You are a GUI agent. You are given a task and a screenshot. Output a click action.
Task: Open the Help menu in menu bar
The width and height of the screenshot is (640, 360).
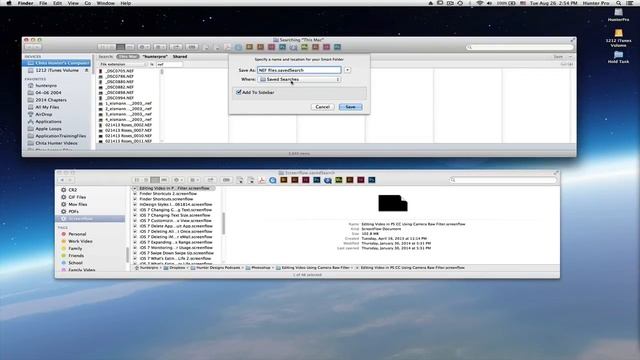[126, 3]
